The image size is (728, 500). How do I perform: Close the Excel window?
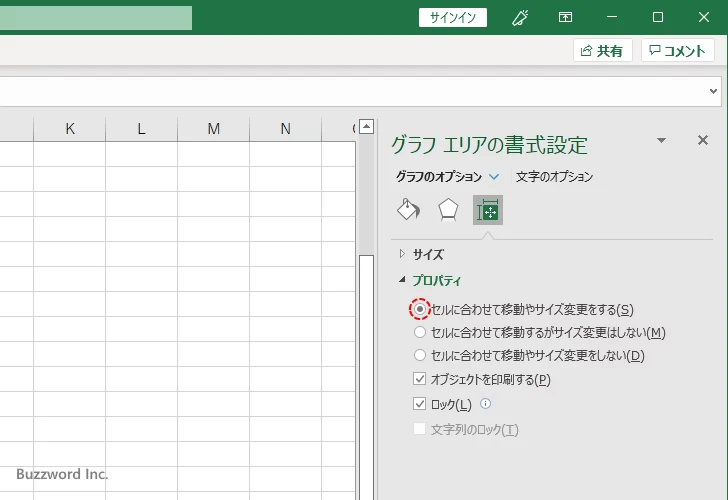(703, 18)
